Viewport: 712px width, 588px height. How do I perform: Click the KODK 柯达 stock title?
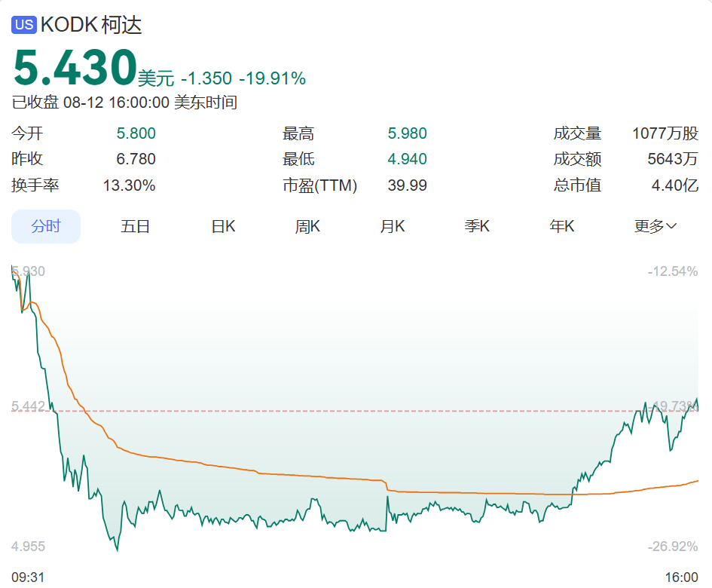91,25
